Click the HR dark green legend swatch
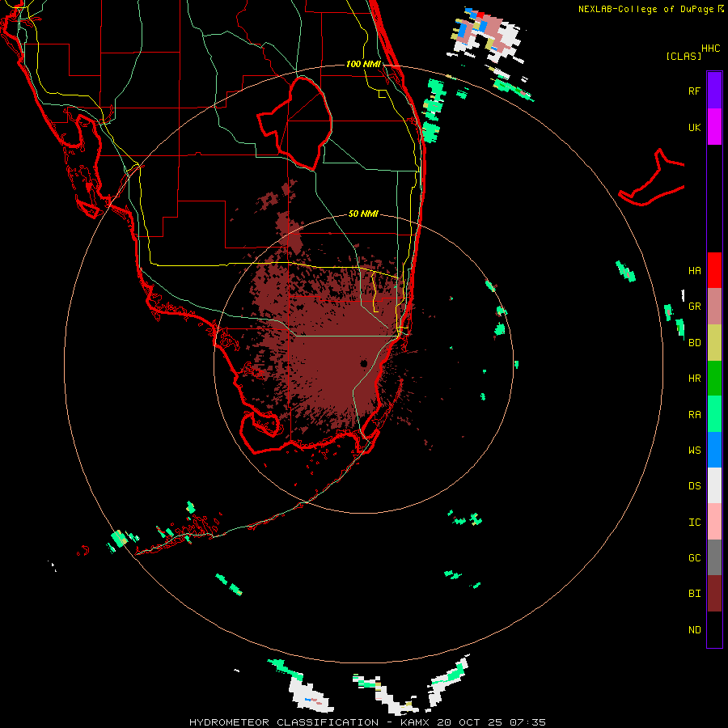The image size is (728, 728). 714,378
